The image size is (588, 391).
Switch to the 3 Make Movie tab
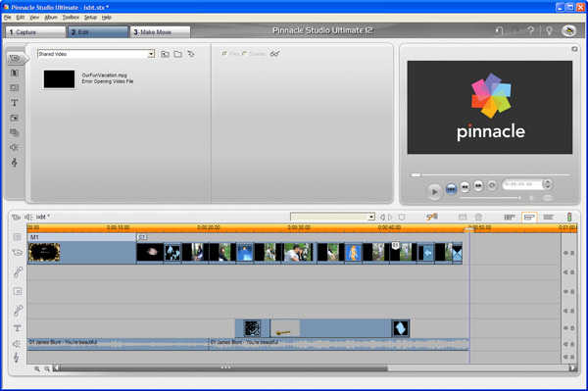click(160, 32)
